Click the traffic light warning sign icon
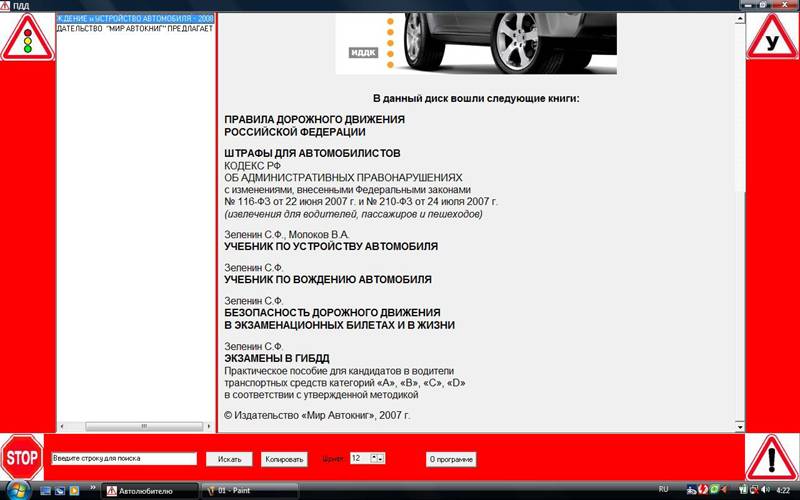Viewport: 800px width, 500px height. 28,38
